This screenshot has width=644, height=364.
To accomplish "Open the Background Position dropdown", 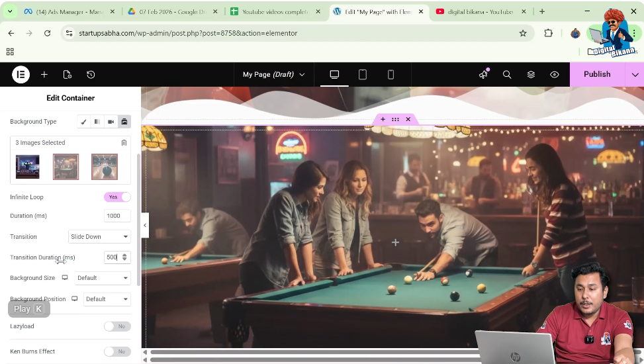I will 107,299.
